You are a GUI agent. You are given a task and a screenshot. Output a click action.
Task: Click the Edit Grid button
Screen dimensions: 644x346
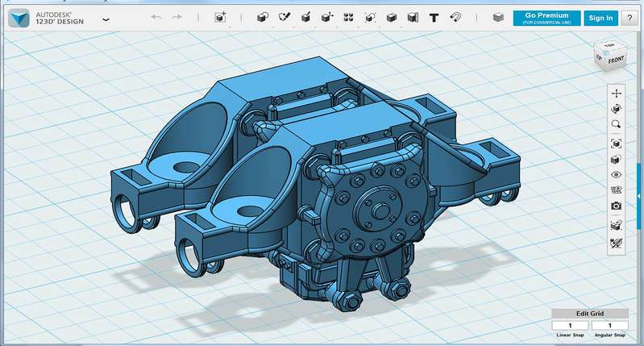click(589, 314)
